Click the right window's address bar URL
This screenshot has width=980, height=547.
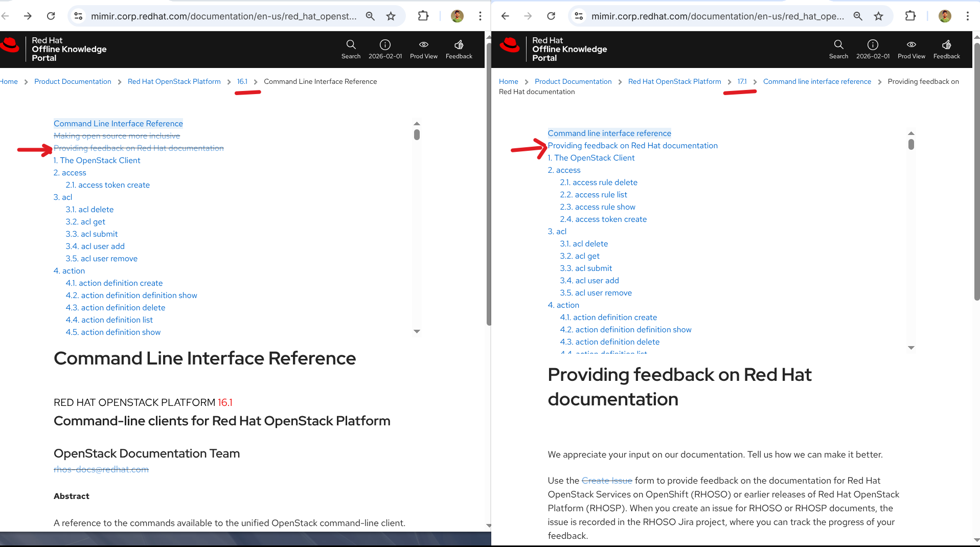coord(718,16)
